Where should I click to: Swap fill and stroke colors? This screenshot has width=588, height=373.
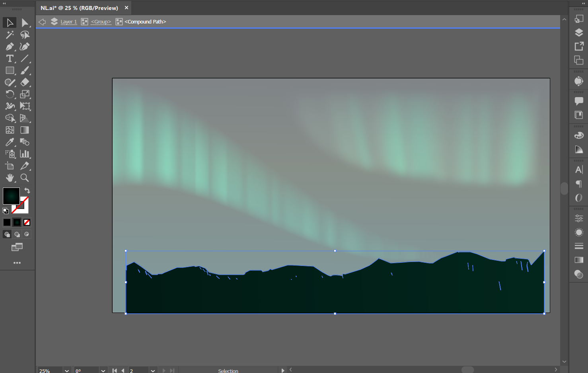tap(27, 191)
